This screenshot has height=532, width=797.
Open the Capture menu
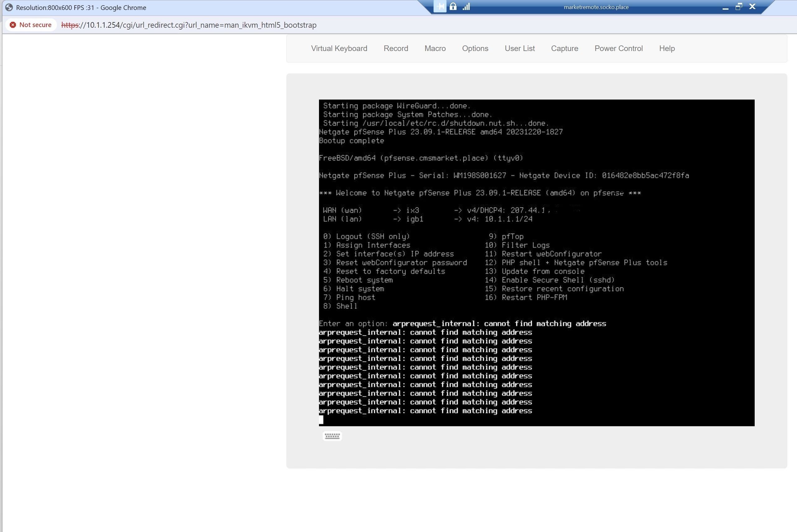(x=564, y=49)
